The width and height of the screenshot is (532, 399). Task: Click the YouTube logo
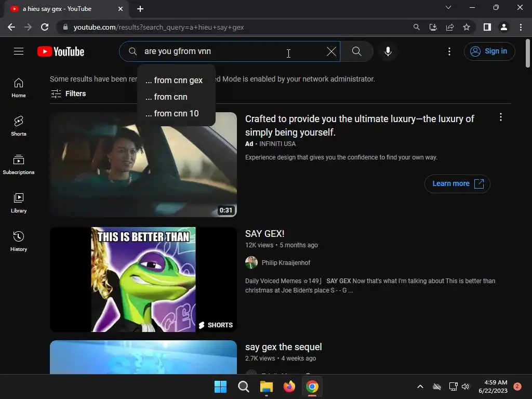tap(61, 51)
